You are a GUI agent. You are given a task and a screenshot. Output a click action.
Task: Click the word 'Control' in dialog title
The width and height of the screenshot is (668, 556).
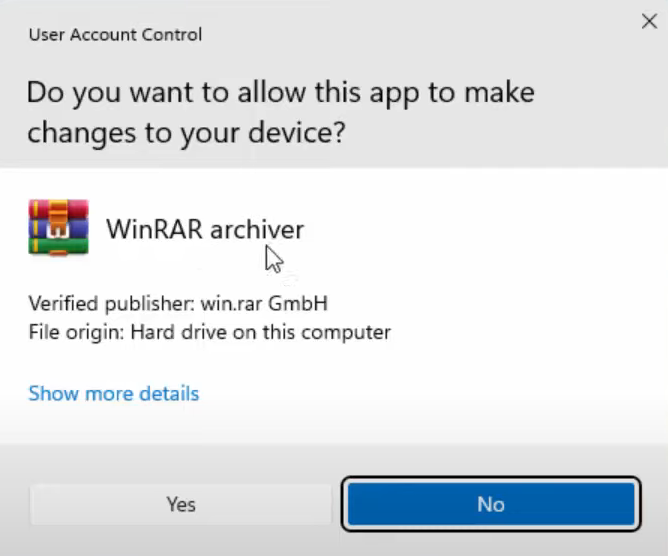pos(172,35)
